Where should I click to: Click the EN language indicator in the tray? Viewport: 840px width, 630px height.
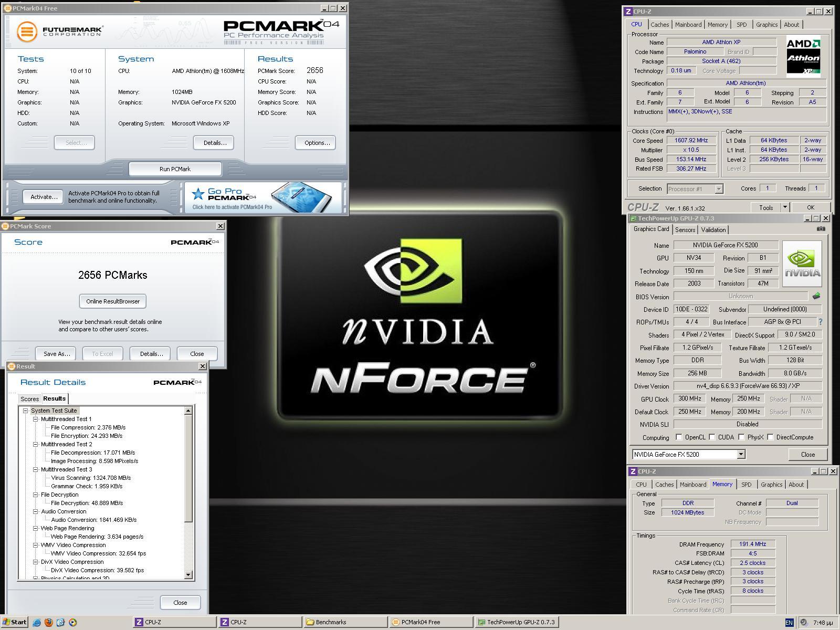tap(789, 622)
